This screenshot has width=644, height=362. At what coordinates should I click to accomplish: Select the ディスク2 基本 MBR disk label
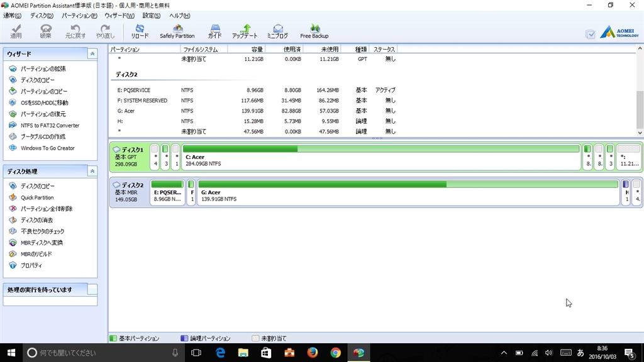[x=130, y=192]
